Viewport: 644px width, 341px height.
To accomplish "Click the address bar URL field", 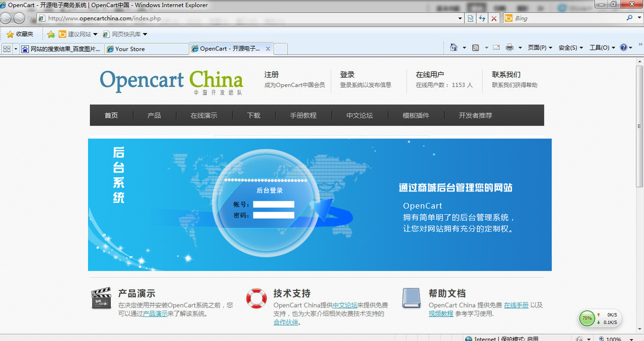I will (247, 18).
